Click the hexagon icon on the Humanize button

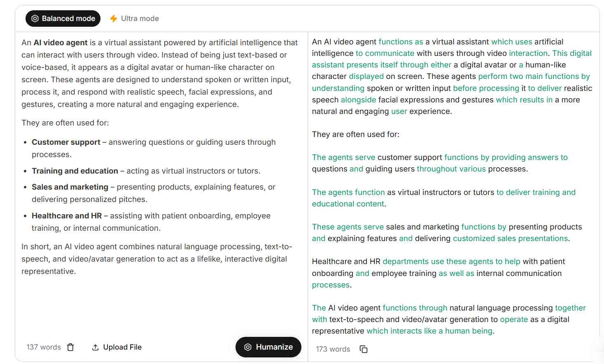coord(247,347)
